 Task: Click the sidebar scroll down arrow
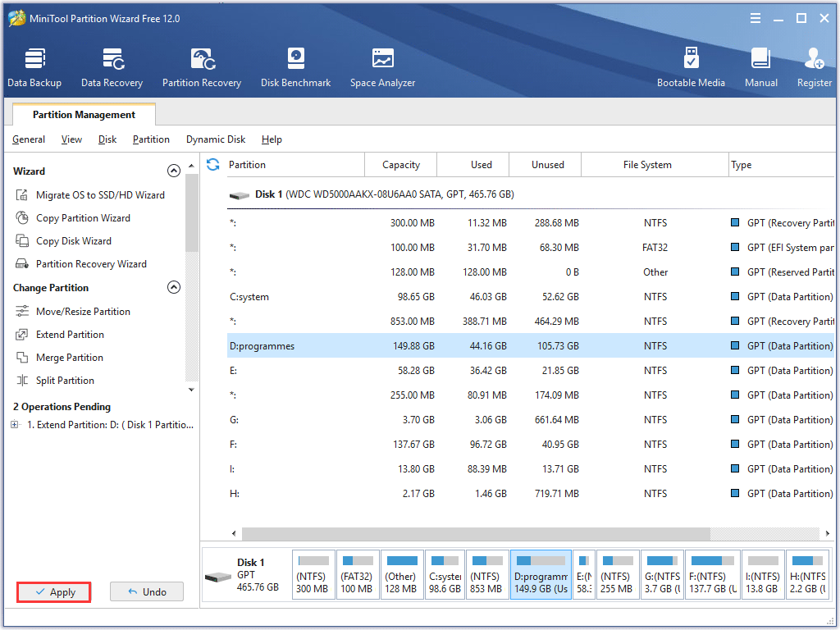coord(191,390)
